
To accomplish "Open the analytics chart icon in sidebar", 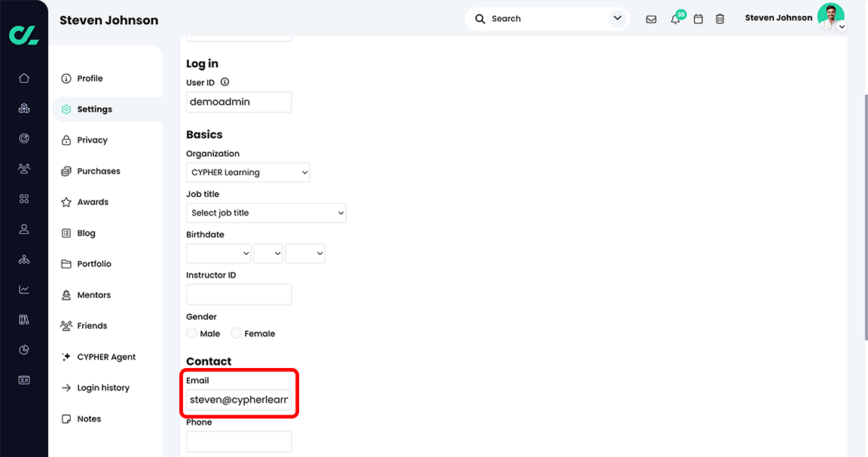I will tap(23, 289).
